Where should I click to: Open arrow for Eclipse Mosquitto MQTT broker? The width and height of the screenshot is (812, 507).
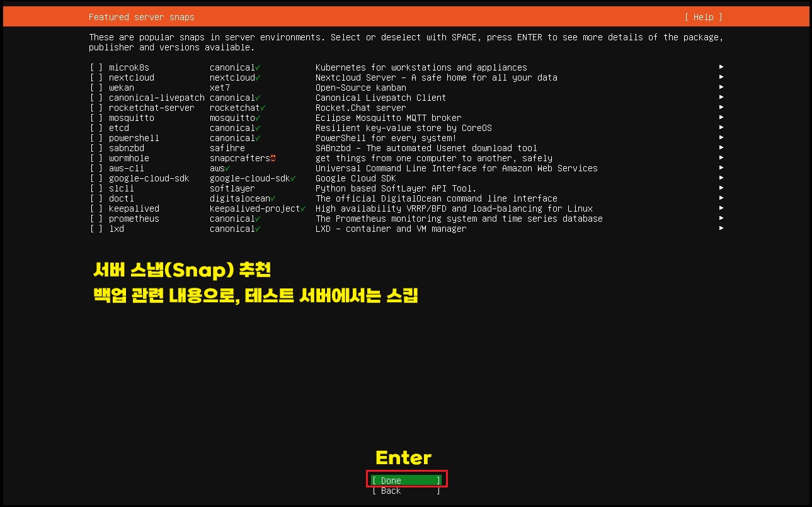[721, 118]
